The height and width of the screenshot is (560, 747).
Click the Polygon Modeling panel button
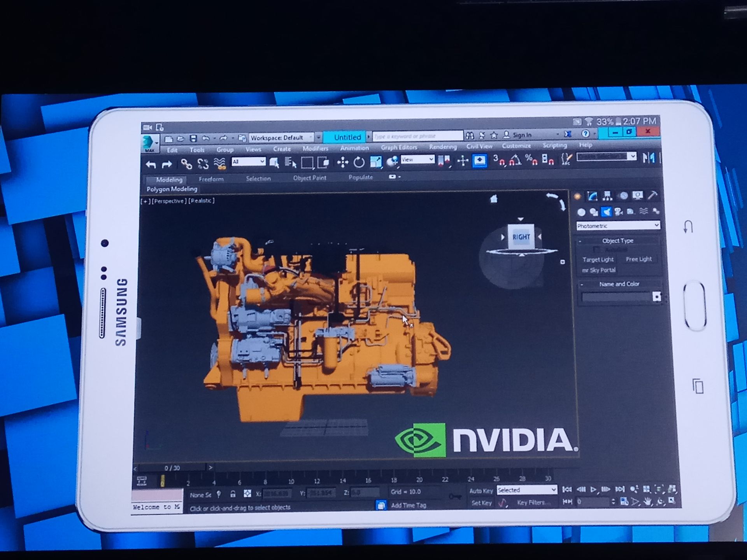172,189
